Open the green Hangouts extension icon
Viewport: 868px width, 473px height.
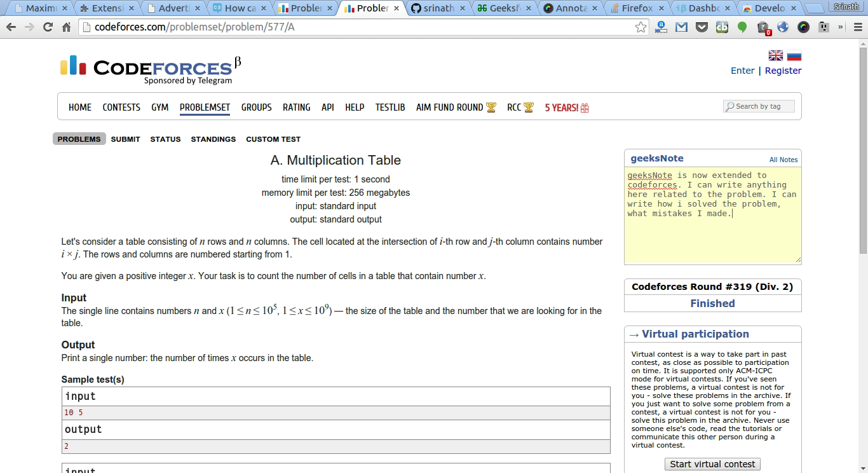742,27
